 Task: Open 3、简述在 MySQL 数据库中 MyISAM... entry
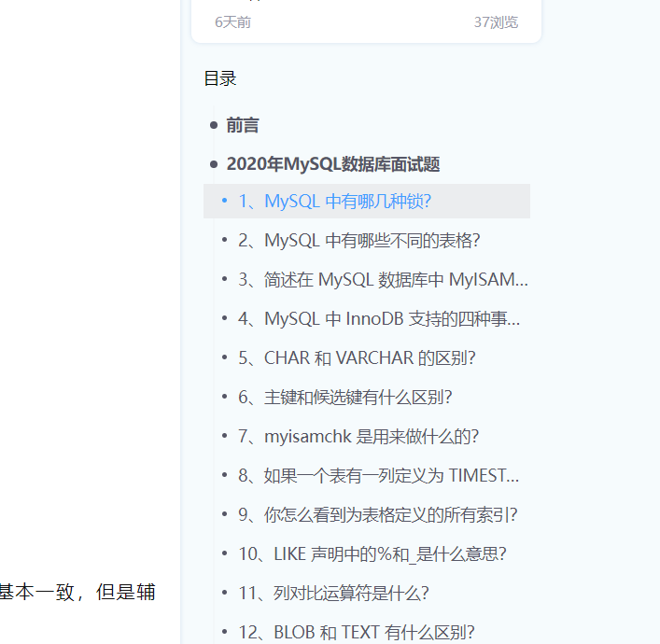click(x=383, y=280)
